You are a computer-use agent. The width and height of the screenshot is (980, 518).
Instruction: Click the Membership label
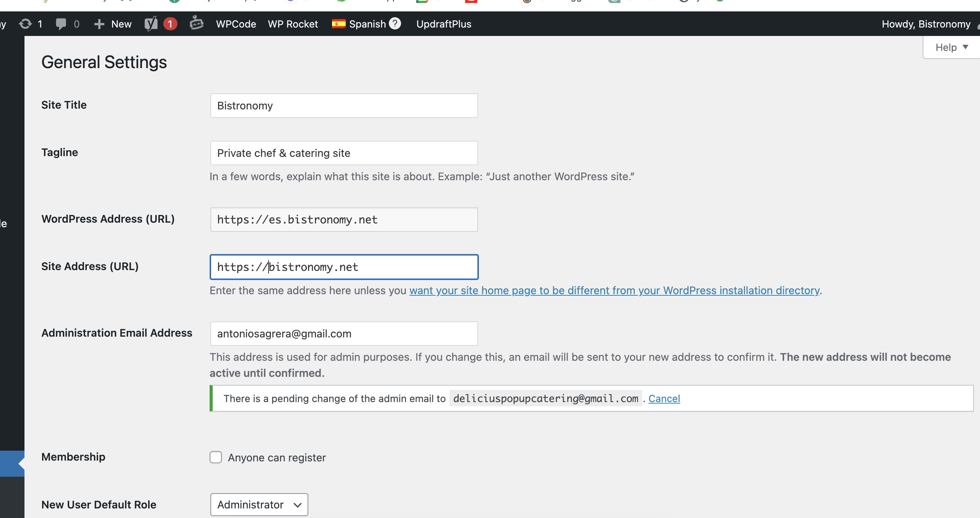click(x=73, y=457)
